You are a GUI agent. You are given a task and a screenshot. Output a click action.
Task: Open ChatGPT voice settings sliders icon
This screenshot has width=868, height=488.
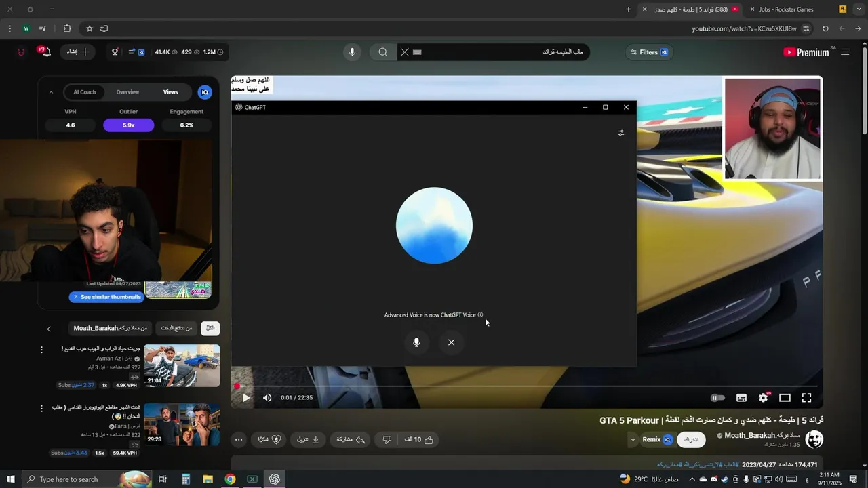pyautogui.click(x=621, y=133)
